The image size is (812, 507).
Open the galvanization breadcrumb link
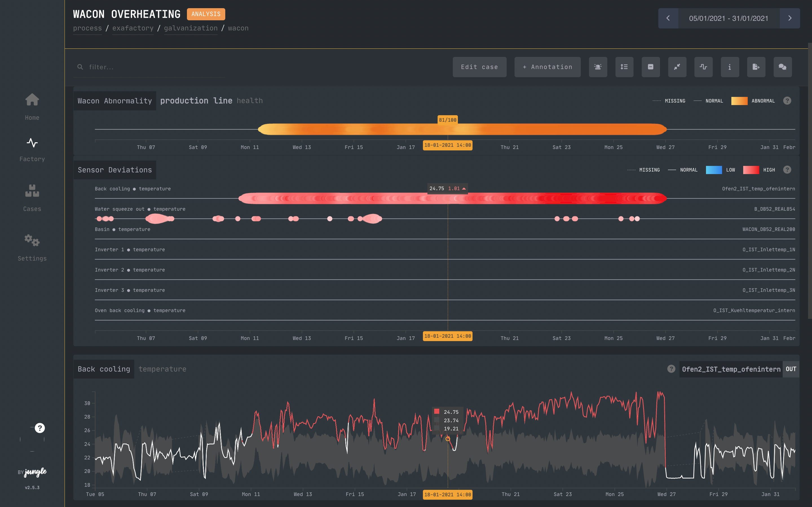tap(191, 28)
